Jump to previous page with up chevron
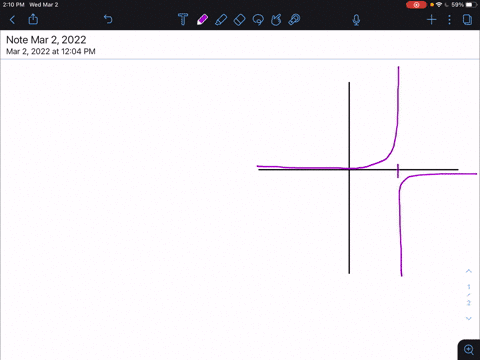Viewport: 480px width, 360px height. 469,271
